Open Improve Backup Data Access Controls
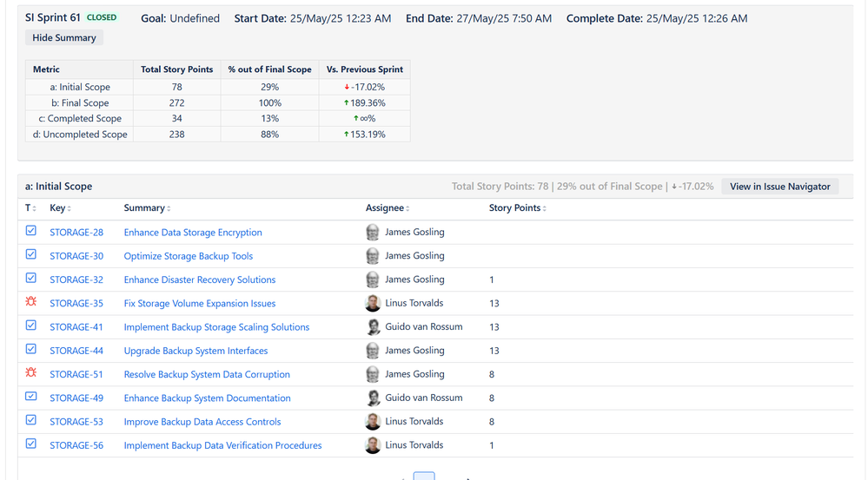 click(x=202, y=421)
